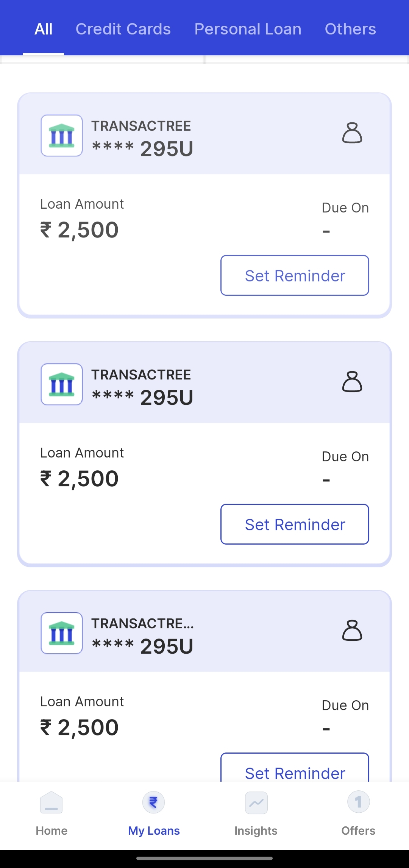Screen dimensions: 409x868
Task: Show the Others loan category tab
Action: [350, 29]
